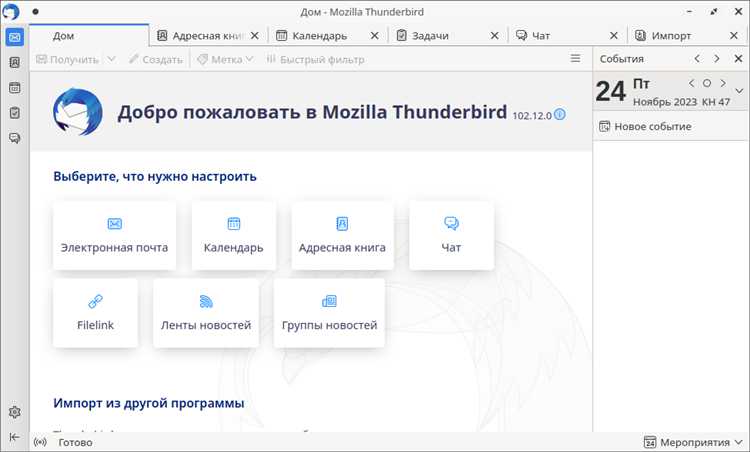Viewport: 750px width, 452px height.
Task: Switch to the Дом tab
Action: (89, 36)
